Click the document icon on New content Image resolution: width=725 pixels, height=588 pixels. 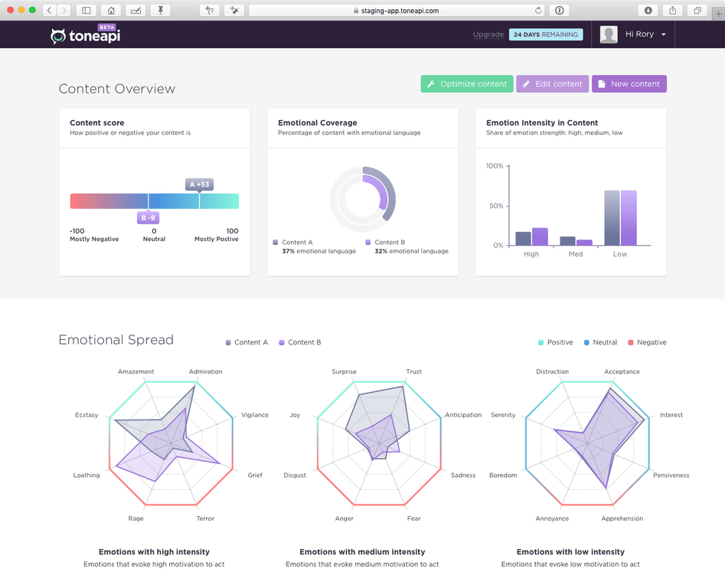click(x=602, y=83)
